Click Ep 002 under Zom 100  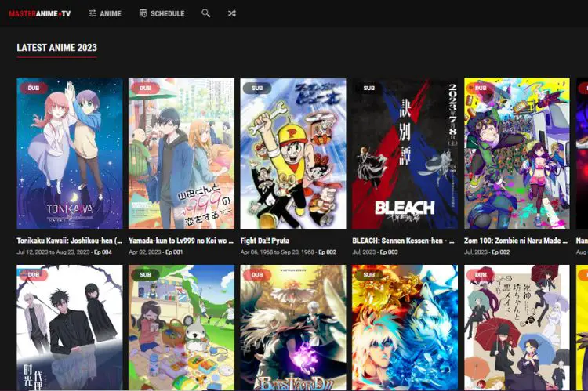click(x=501, y=252)
